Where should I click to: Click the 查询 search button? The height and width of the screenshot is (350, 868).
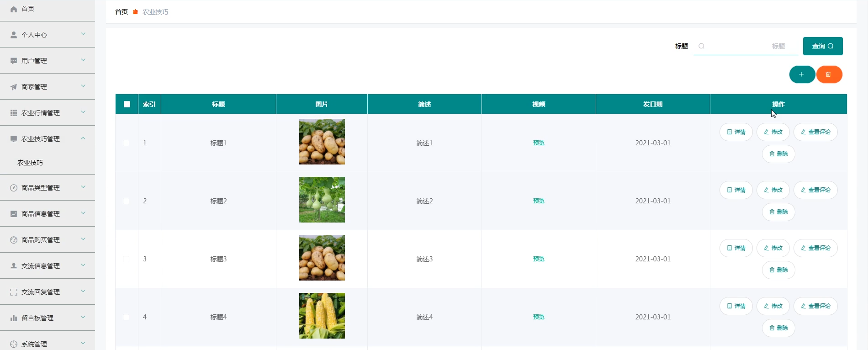pos(823,46)
